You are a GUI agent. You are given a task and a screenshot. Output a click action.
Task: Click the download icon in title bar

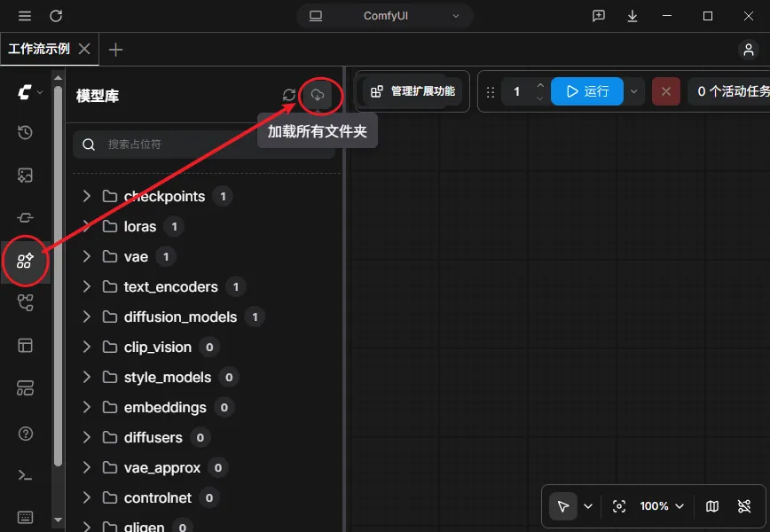632,16
